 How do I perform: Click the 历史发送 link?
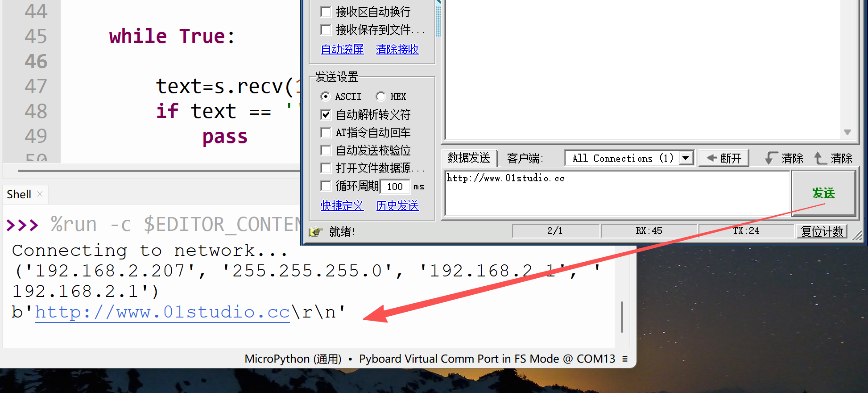397,205
